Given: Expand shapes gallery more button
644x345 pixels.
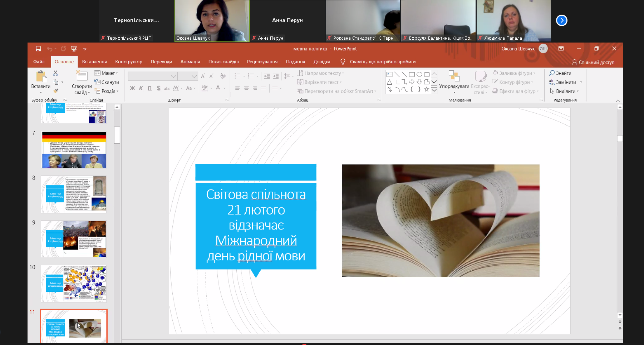Looking at the screenshot, I should pos(434,90).
